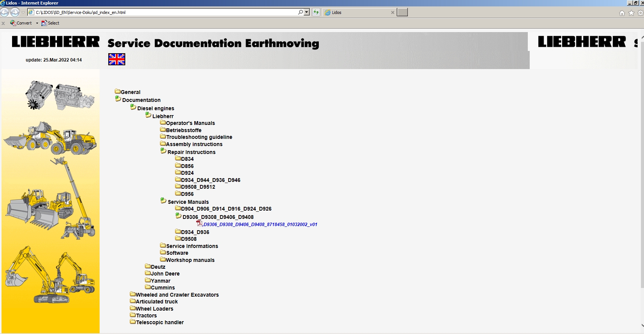
Task: Click the scrollbar down arrow
Action: (x=642, y=325)
